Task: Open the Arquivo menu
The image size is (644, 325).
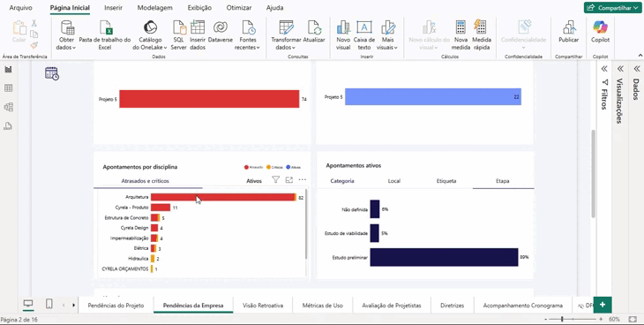Action: point(20,7)
